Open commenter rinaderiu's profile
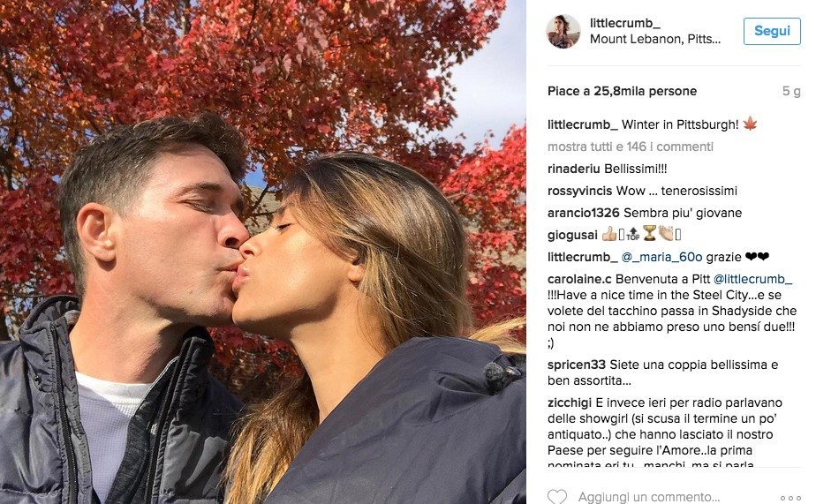The height and width of the screenshot is (504, 816). (573, 169)
